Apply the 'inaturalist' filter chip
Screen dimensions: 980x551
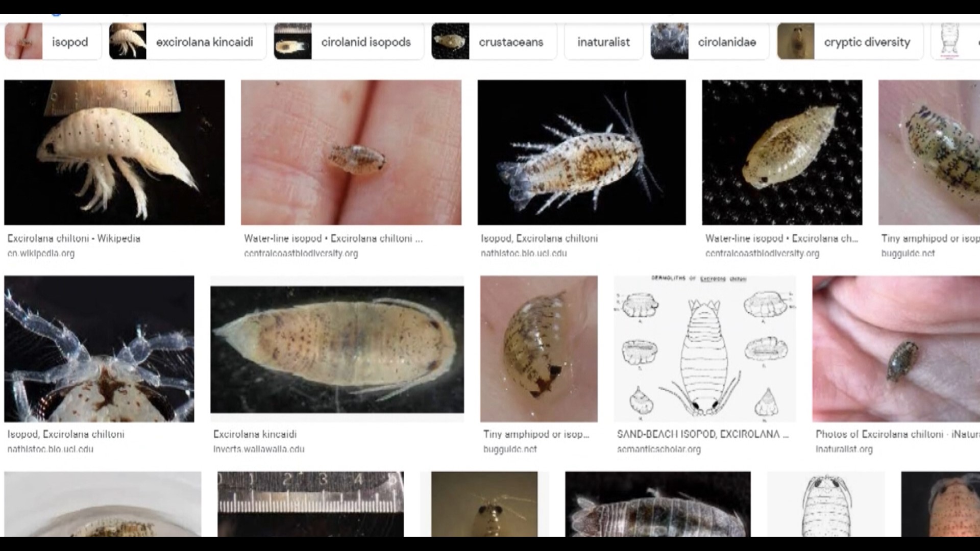point(603,41)
